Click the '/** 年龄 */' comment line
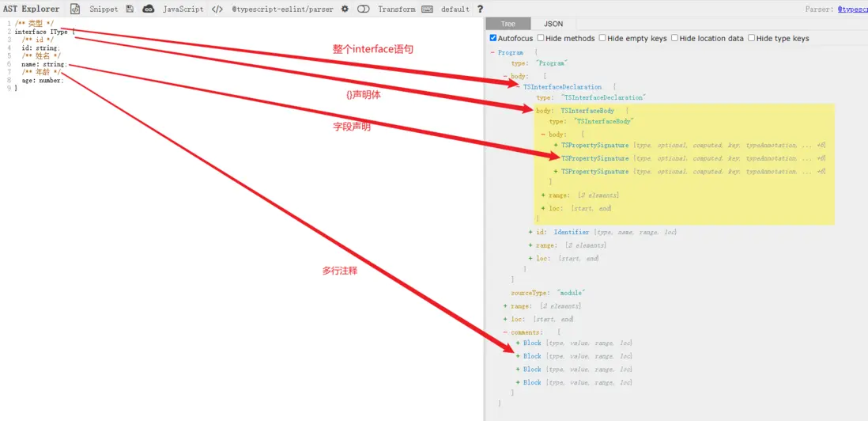 click(x=41, y=73)
